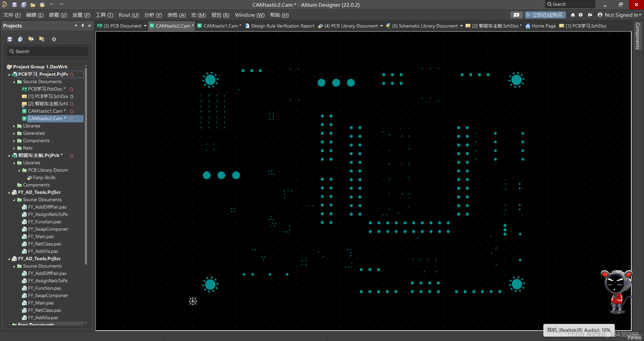Click the Undo arrow icon

click(x=52, y=4)
